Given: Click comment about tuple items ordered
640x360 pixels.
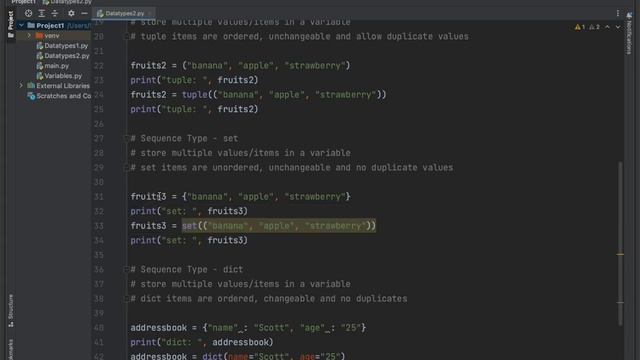Looking at the screenshot, I should point(300,37).
